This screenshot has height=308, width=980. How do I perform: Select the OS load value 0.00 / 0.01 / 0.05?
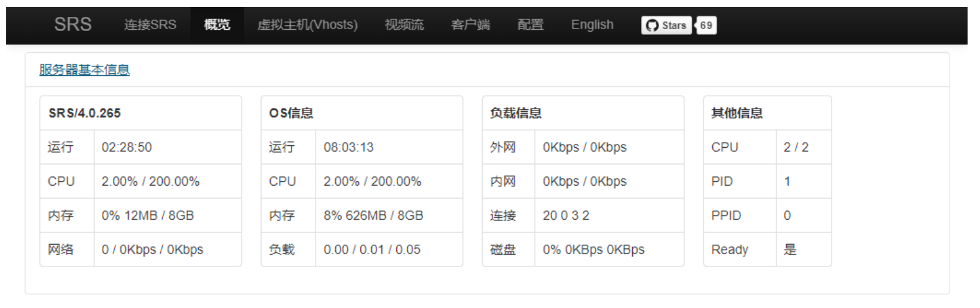pyautogui.click(x=372, y=250)
